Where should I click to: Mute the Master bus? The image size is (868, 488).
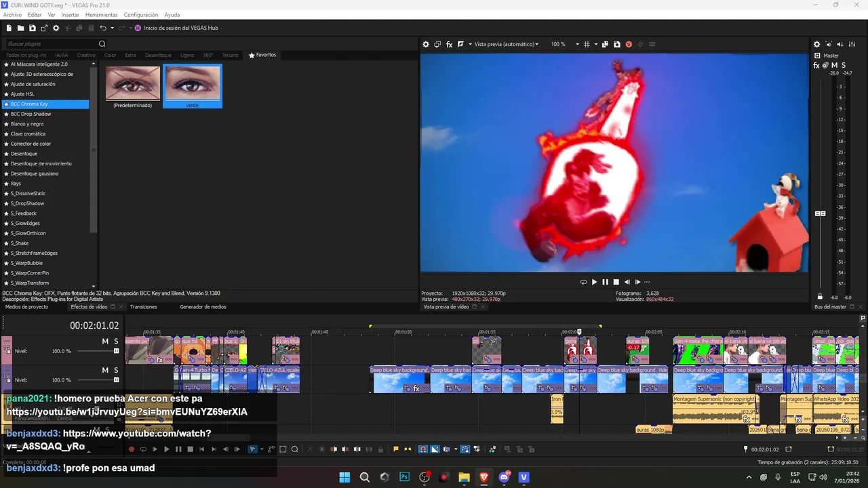[833, 65]
